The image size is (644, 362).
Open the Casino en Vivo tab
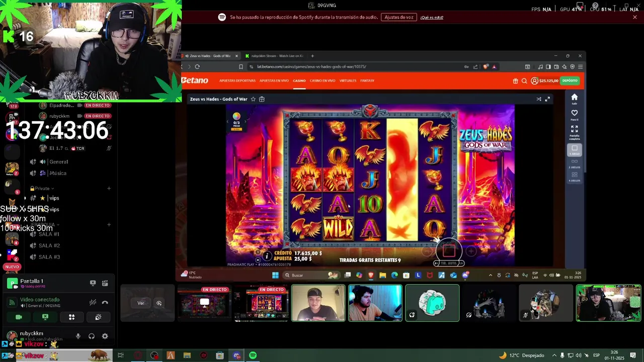[323, 80]
